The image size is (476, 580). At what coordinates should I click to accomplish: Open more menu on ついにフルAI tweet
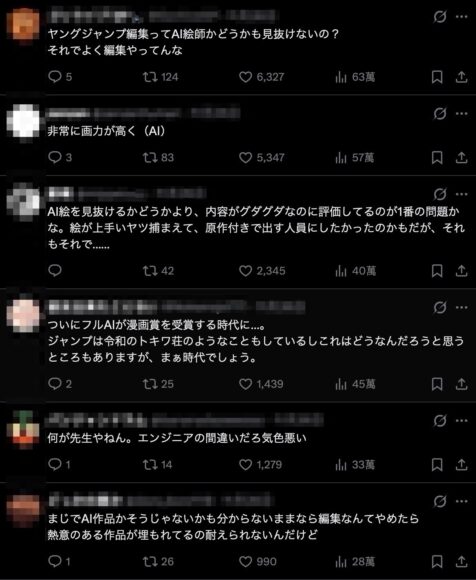tap(462, 307)
